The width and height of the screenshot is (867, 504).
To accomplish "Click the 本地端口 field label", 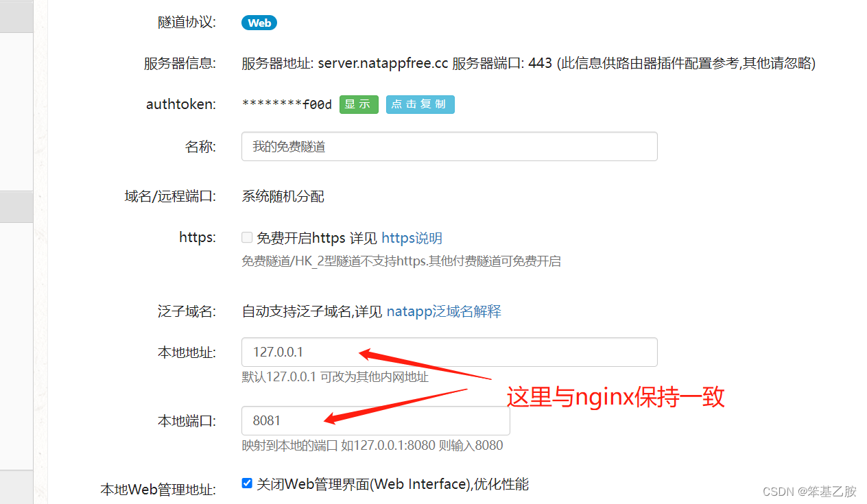I will [x=187, y=421].
